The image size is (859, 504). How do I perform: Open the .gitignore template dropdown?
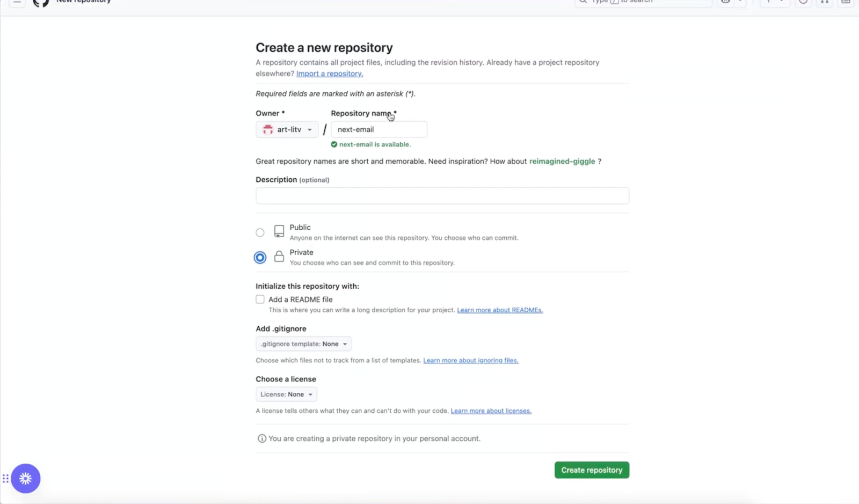coord(303,344)
